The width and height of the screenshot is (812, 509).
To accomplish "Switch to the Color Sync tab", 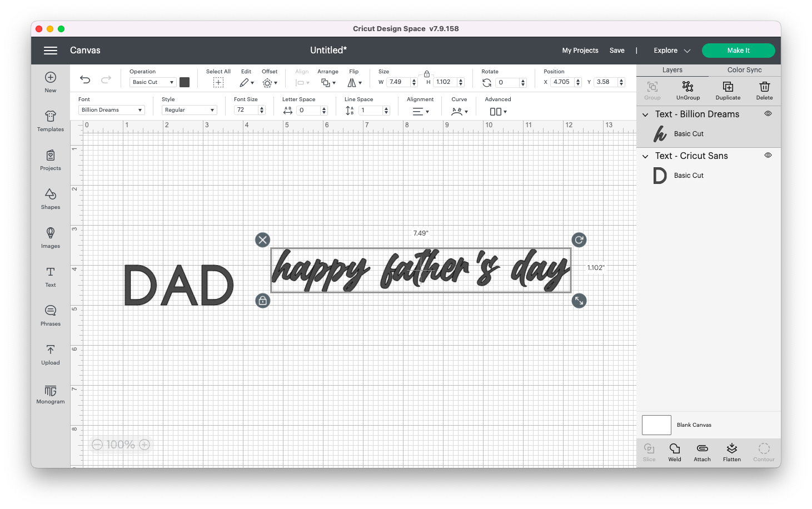I will click(744, 69).
